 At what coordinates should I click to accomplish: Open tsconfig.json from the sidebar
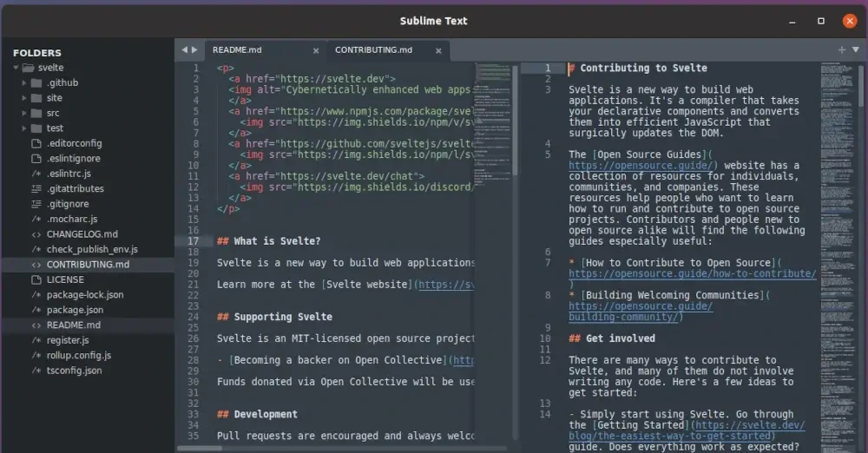click(x=74, y=371)
